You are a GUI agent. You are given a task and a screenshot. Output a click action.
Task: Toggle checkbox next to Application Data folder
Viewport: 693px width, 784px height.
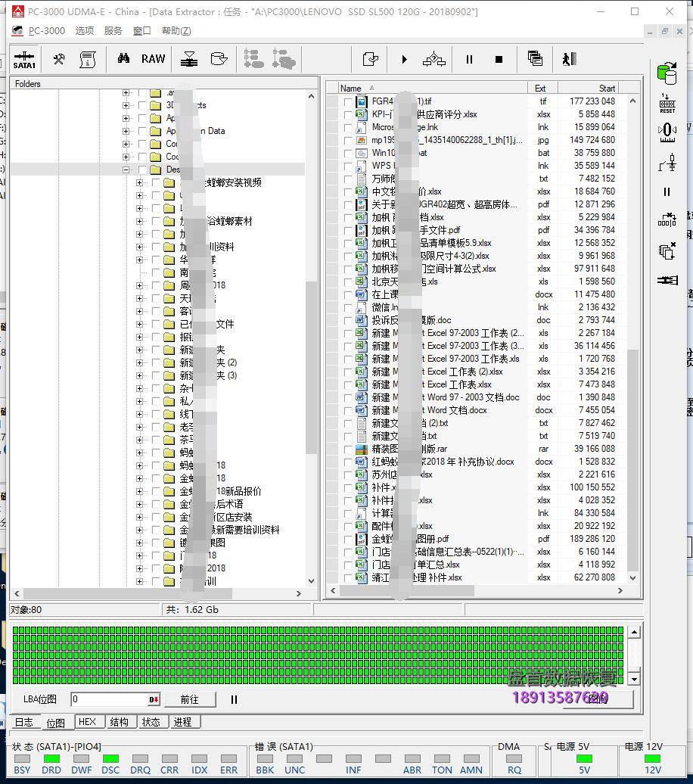coord(141,131)
